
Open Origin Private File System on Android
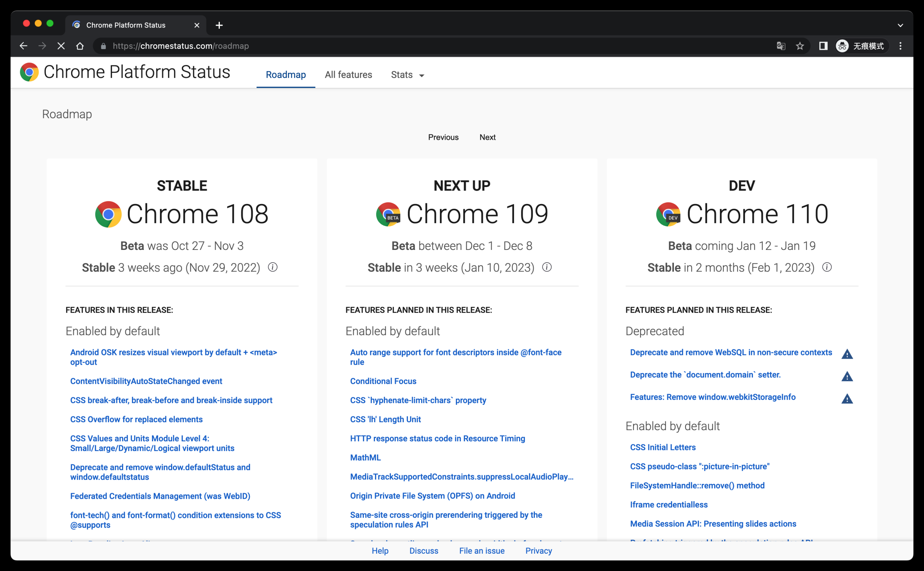pyautogui.click(x=432, y=496)
